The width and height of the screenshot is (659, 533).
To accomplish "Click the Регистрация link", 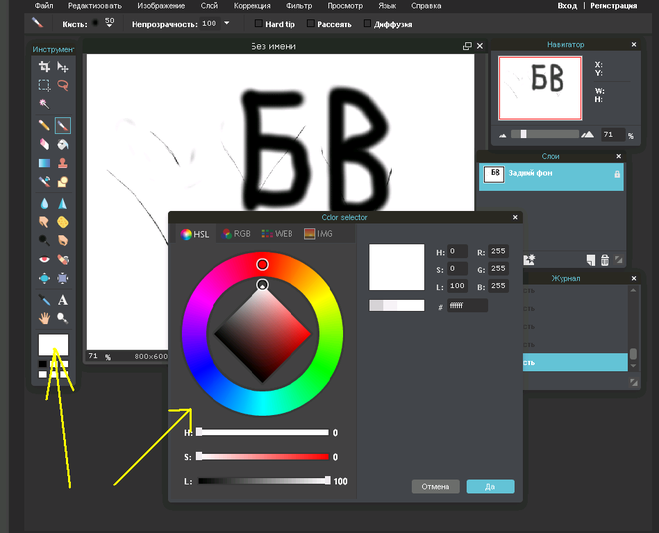I will [x=614, y=6].
